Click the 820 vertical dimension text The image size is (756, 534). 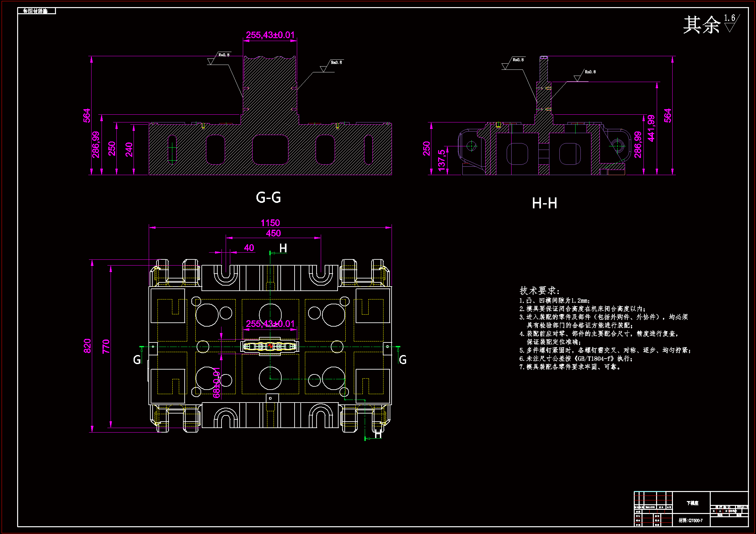(x=87, y=346)
